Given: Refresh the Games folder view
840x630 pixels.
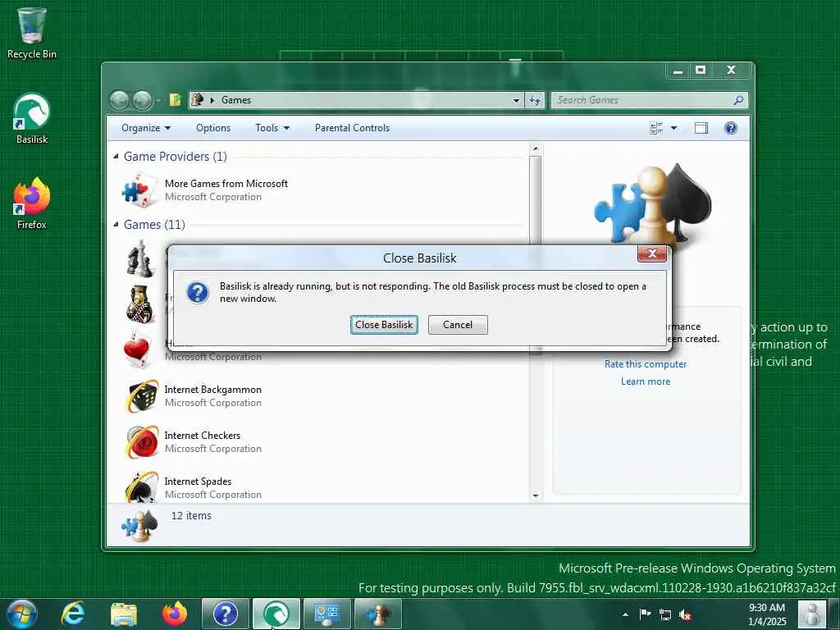Looking at the screenshot, I should click(x=535, y=100).
